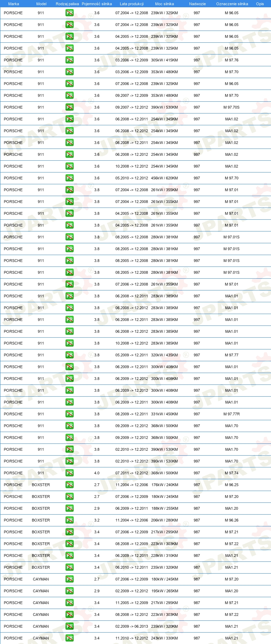Select the power value 331kW / 450KM
271x644 pixels.
164,414
